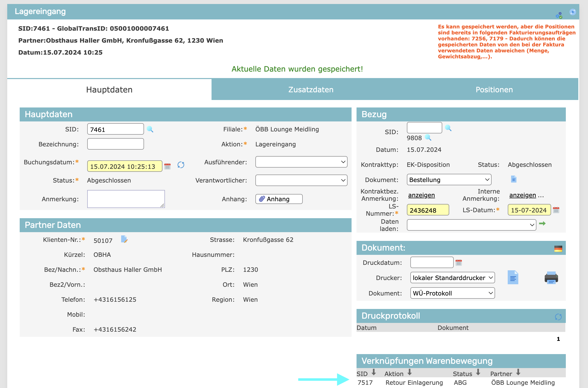Switch to the Zusatzdaten tab
This screenshot has height=388, width=588.
pos(311,90)
